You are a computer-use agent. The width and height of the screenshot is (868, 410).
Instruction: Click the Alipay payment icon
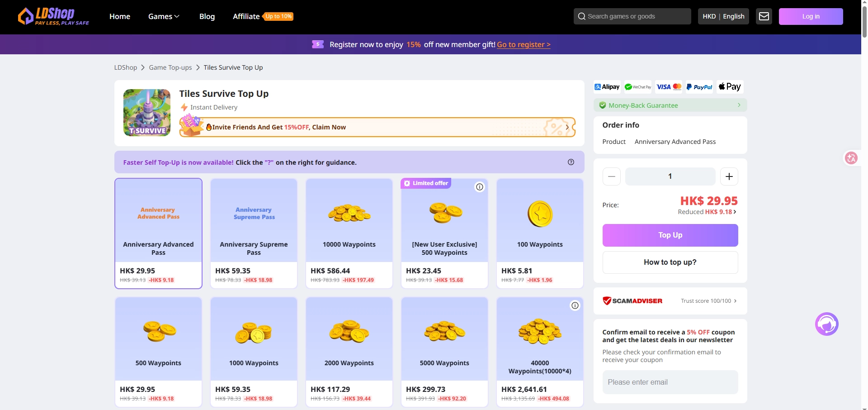point(607,87)
